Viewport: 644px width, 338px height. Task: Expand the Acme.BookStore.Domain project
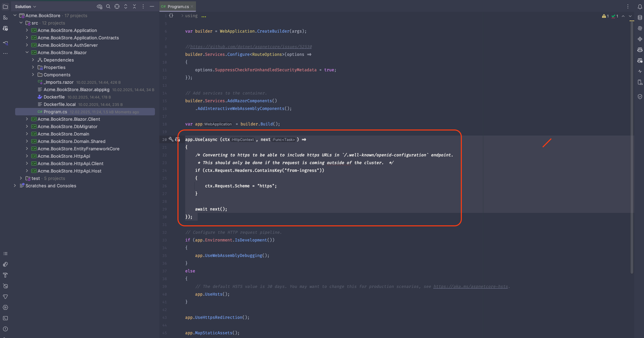click(x=27, y=134)
